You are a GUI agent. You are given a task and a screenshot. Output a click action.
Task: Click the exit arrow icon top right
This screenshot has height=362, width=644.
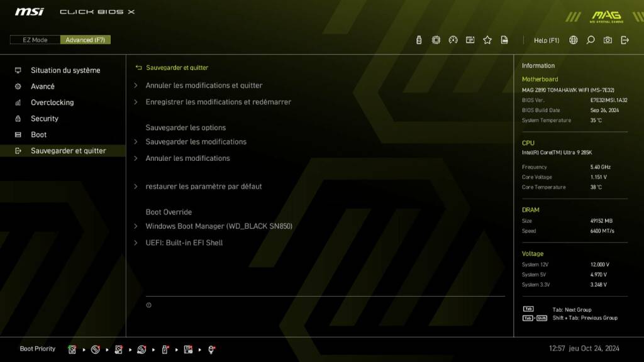click(x=623, y=40)
